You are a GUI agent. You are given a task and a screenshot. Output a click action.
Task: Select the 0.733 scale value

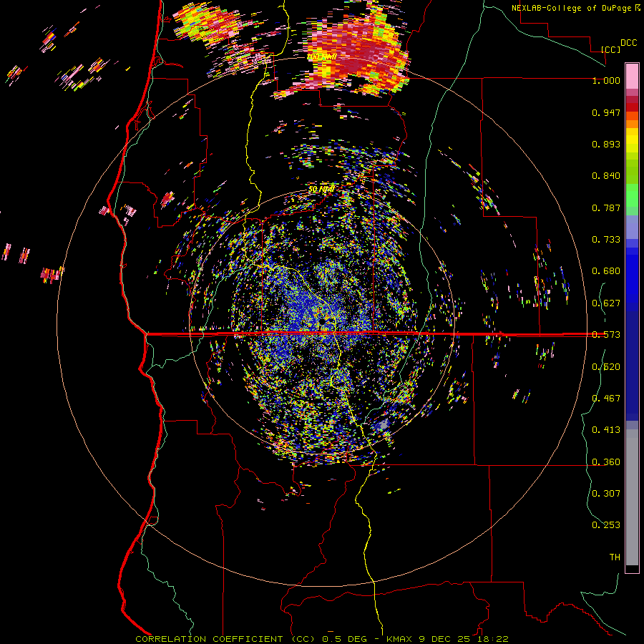(606, 240)
